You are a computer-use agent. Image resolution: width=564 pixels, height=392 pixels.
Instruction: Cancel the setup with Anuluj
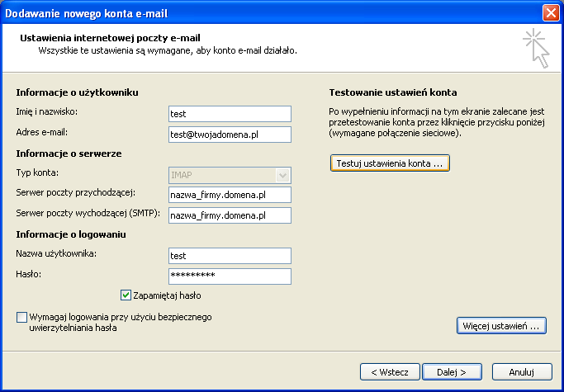pos(522,372)
